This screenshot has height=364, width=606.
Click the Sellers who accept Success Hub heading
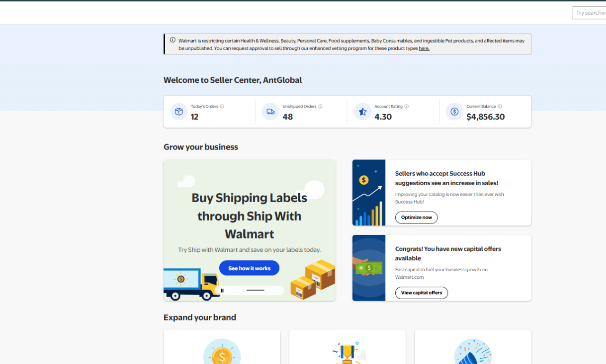tap(447, 178)
